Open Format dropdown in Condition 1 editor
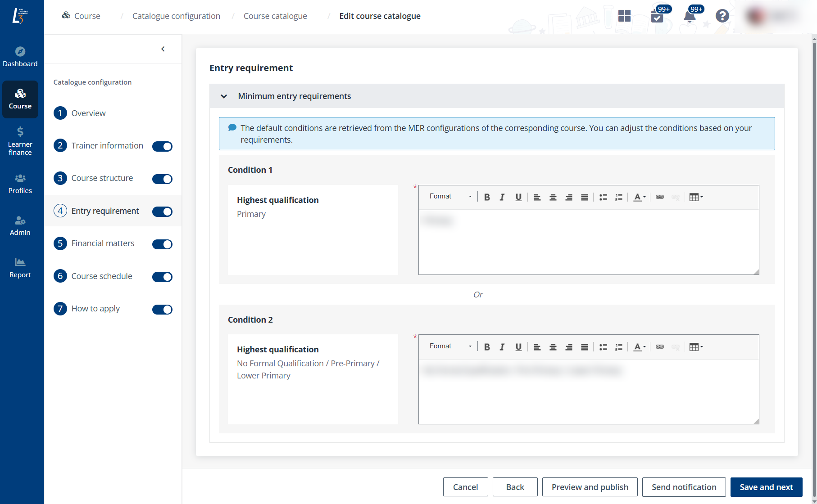 tap(450, 197)
